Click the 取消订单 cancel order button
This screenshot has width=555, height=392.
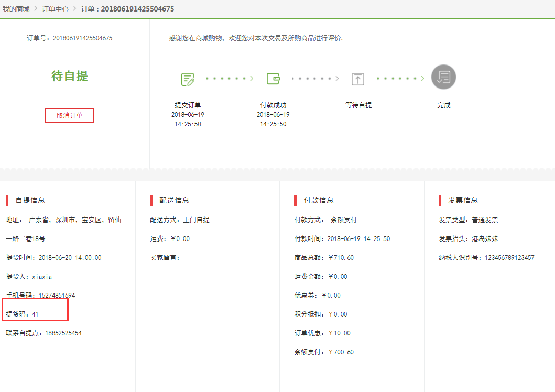pyautogui.click(x=69, y=116)
